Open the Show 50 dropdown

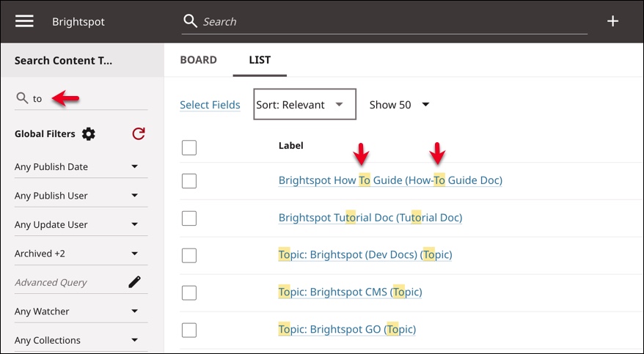tap(399, 105)
